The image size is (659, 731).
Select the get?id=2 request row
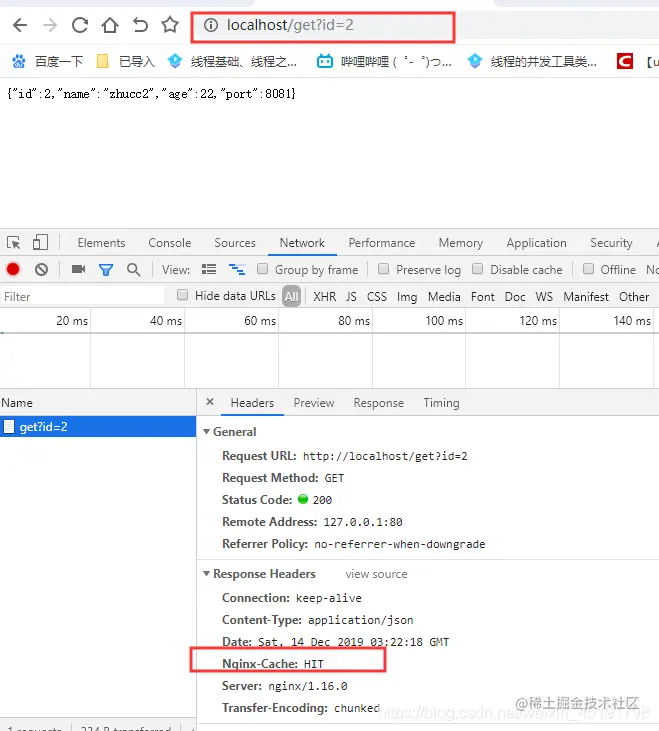(98, 427)
